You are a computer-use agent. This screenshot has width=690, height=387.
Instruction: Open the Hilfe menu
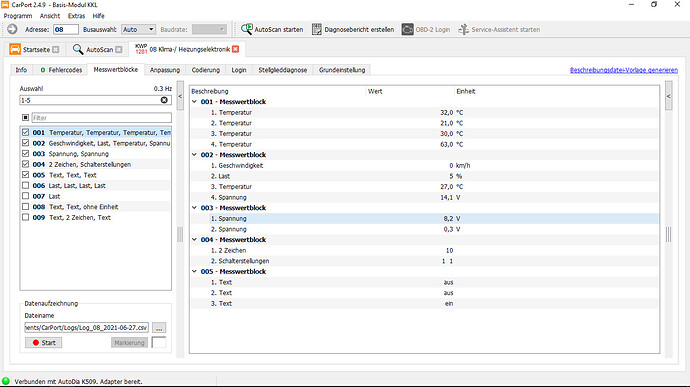[x=99, y=16]
